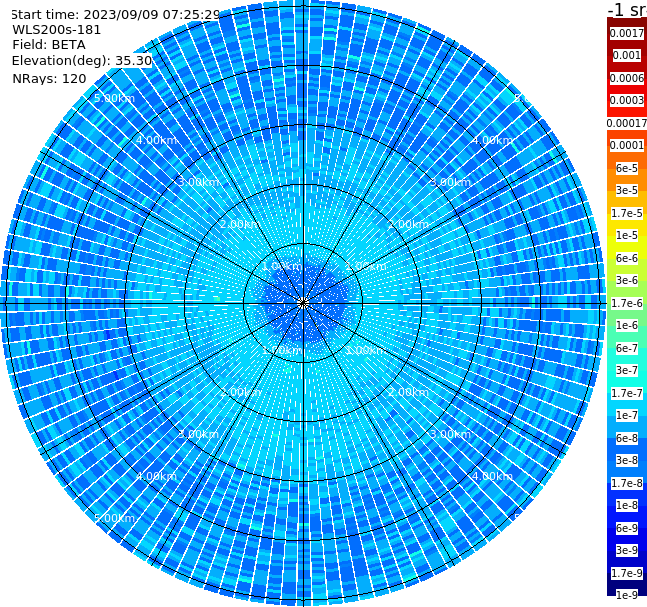Click colorbar tick label 1e-5
647x607 pixels.
[x=627, y=235]
